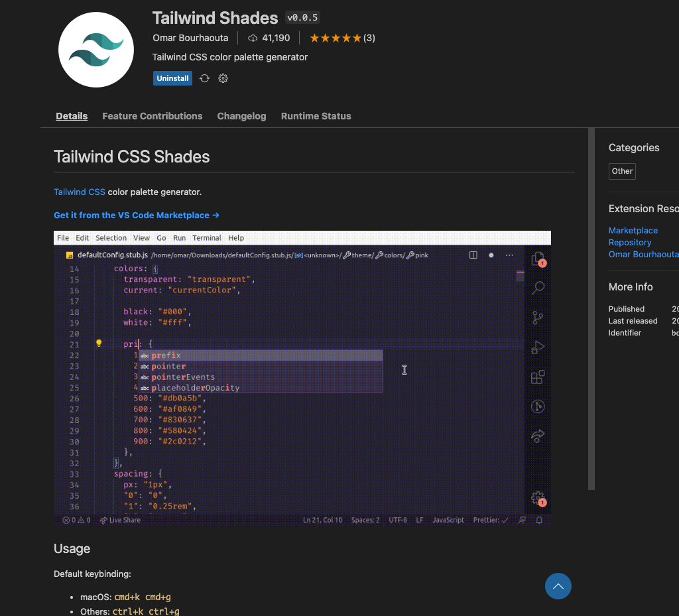679x616 pixels.
Task: Select the 'theme' breadcrumb item
Action: (x=364, y=255)
